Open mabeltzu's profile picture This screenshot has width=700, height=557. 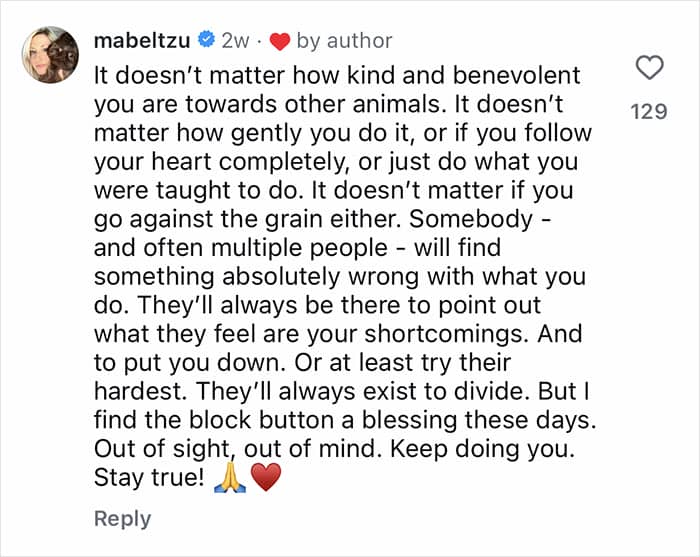50,55
